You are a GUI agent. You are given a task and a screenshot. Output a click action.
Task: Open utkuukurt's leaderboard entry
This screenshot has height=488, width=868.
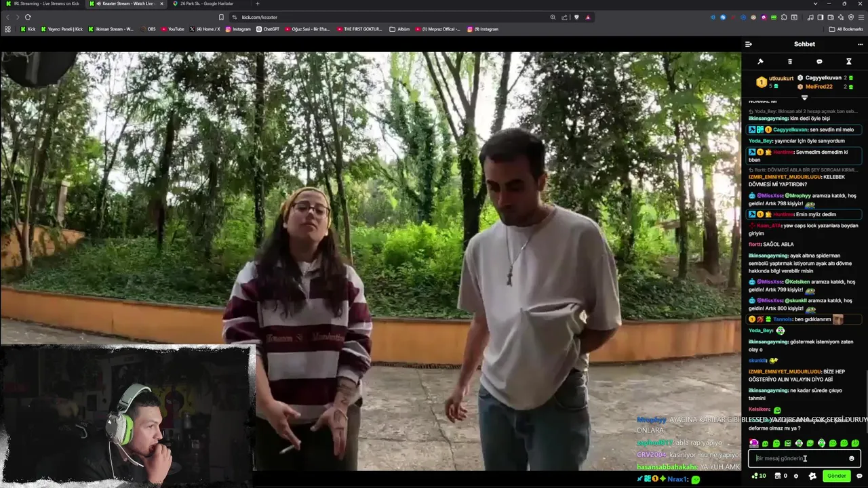coord(775,82)
